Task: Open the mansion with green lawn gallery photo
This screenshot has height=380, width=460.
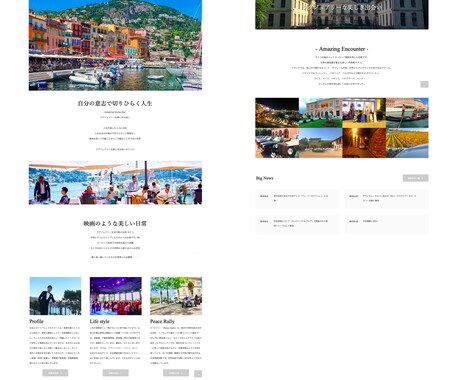Action: pyautogui.click(x=321, y=113)
